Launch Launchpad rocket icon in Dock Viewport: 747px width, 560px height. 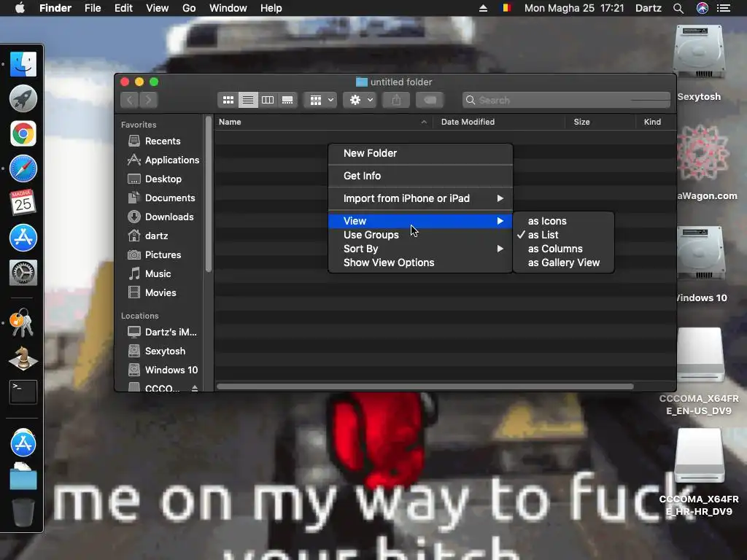coord(23,98)
